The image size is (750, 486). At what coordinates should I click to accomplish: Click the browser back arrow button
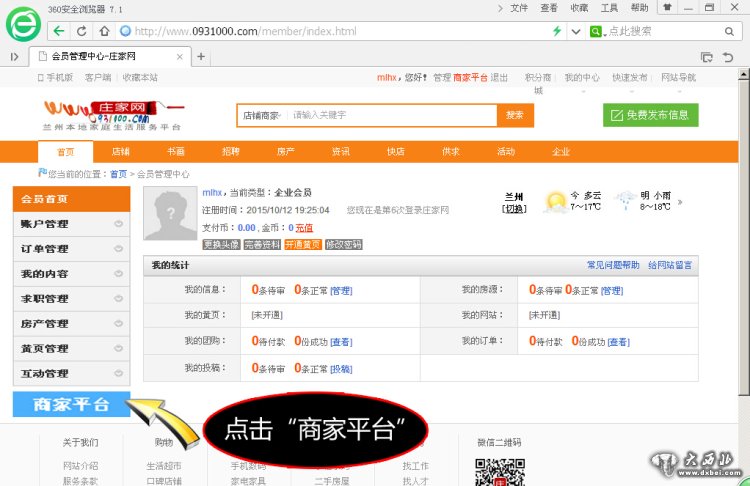point(61,31)
